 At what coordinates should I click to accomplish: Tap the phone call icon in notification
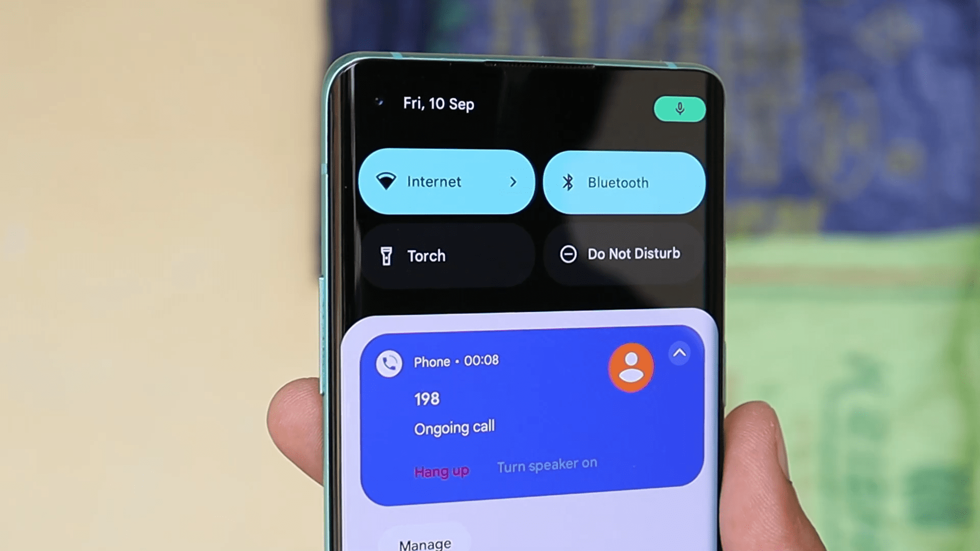tap(388, 362)
